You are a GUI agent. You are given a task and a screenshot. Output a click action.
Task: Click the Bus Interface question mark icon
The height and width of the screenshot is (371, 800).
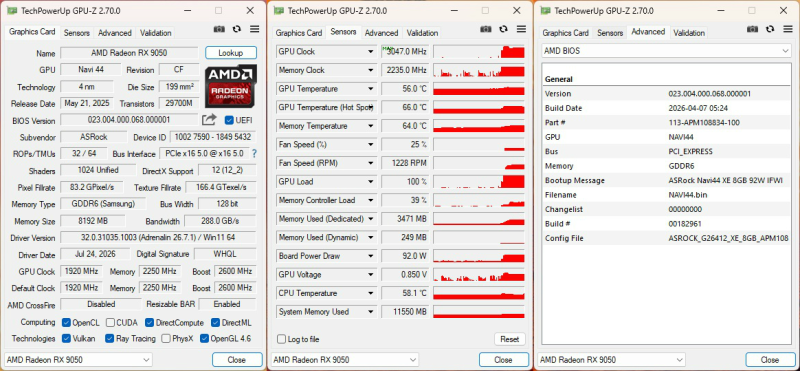coord(254,154)
